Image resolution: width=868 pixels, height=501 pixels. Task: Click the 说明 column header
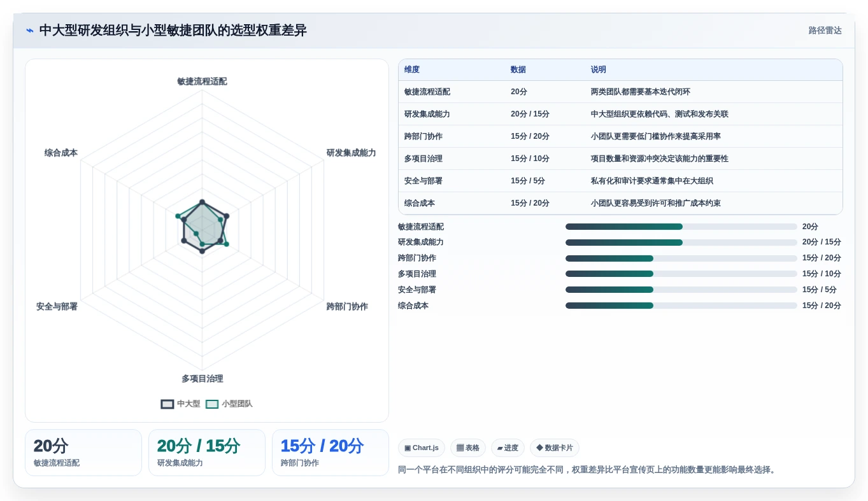click(x=599, y=70)
